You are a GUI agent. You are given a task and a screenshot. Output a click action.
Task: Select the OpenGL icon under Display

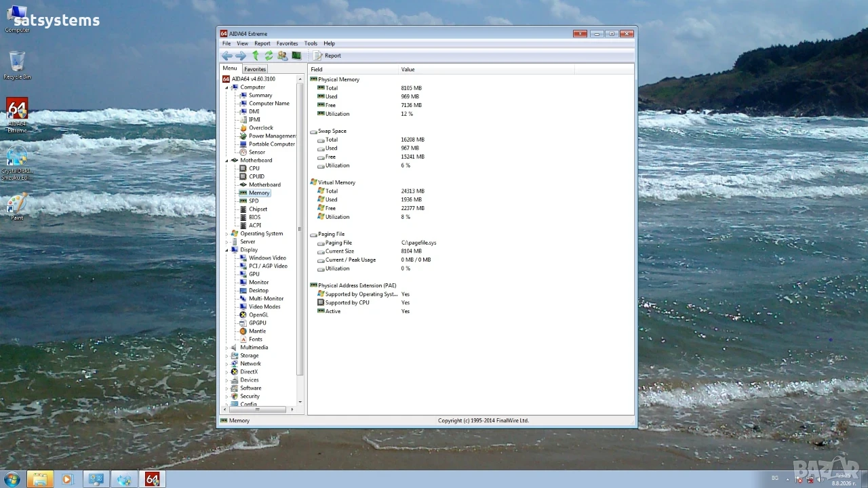click(x=243, y=315)
